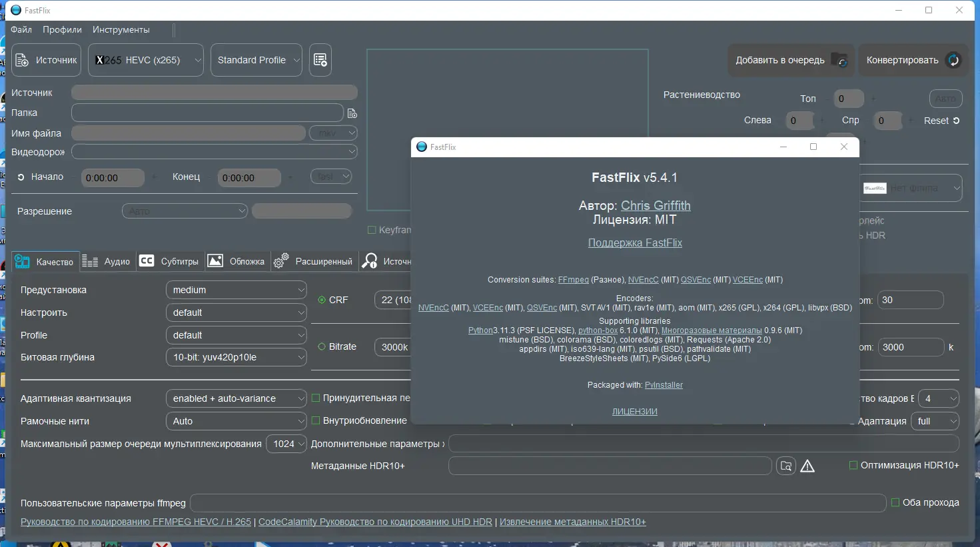Screen dimensions: 980x547
Task: Open the FFmpeg link in About dialog
Action: pos(573,280)
